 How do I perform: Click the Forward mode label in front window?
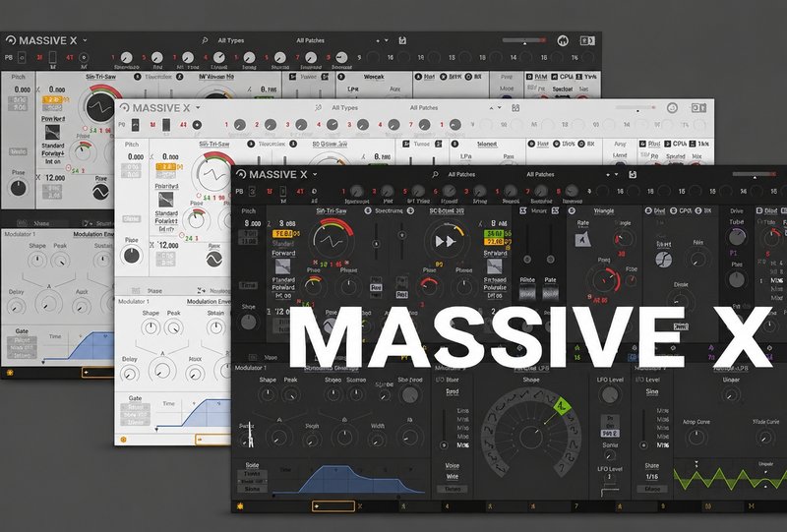click(283, 253)
